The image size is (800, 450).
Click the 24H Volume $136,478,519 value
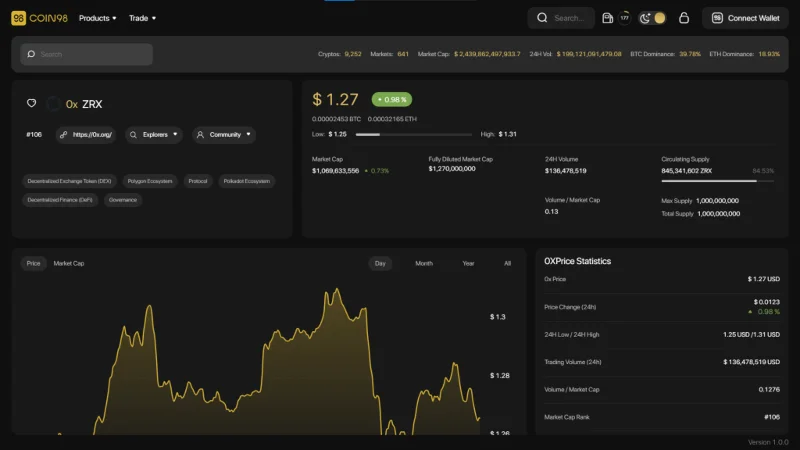(565, 171)
